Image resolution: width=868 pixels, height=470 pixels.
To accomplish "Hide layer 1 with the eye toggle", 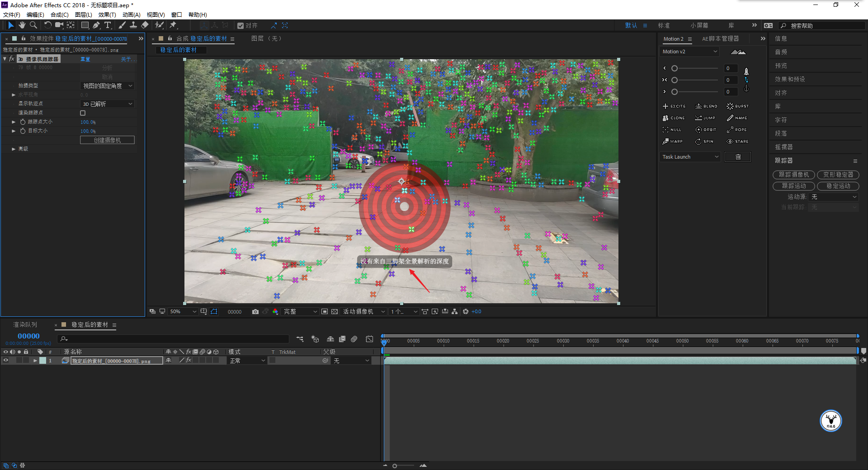I will [x=6, y=361].
